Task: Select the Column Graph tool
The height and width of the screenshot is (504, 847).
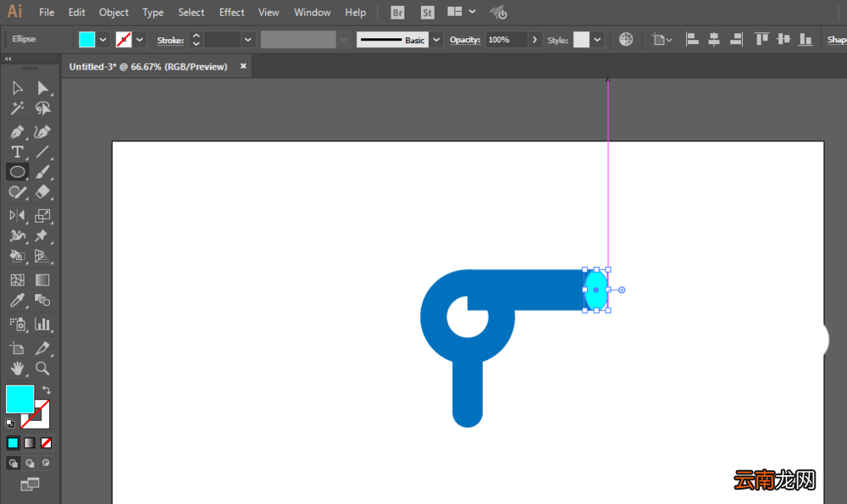Action: point(42,324)
